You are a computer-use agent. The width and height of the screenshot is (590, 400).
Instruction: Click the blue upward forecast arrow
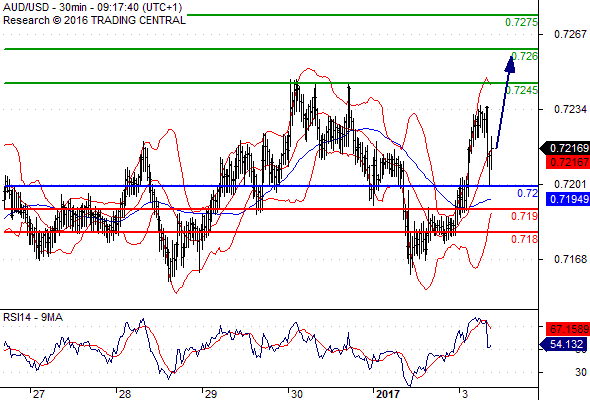[504, 102]
